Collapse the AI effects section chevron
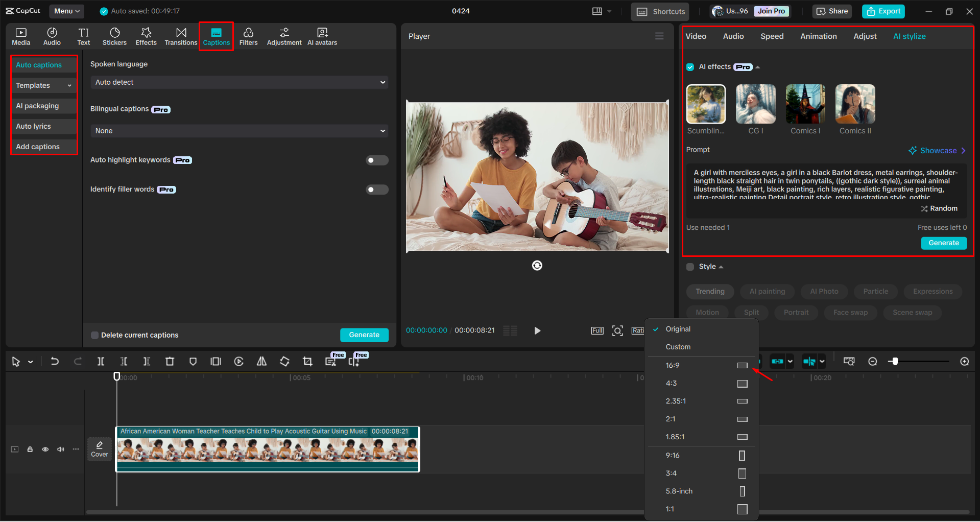Image resolution: width=980 pixels, height=522 pixels. (758, 66)
